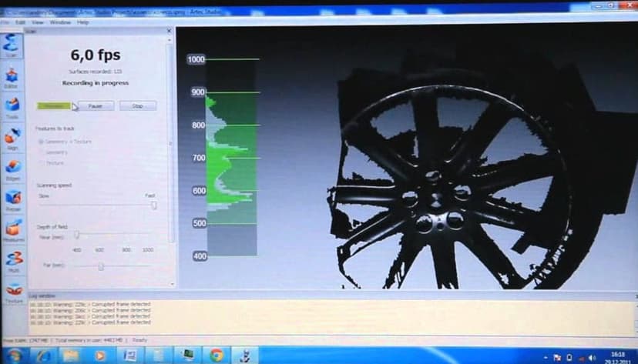Click the Scanning speed slider handle
The image size is (638, 364).
click(154, 205)
